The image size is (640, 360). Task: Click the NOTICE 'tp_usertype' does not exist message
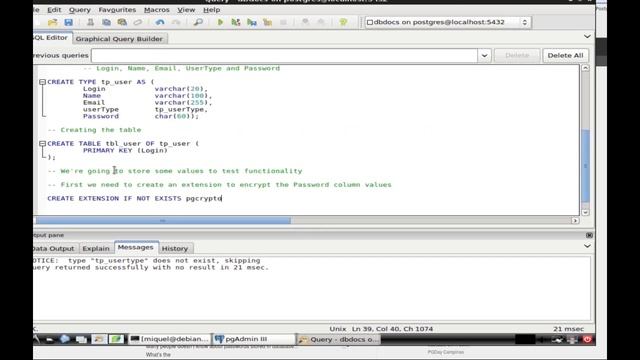tap(147, 260)
